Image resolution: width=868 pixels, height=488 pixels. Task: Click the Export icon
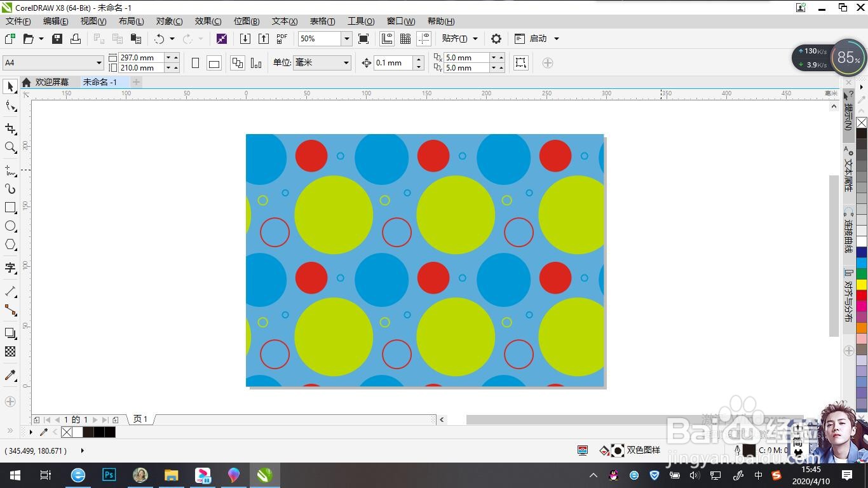pyautogui.click(x=264, y=39)
